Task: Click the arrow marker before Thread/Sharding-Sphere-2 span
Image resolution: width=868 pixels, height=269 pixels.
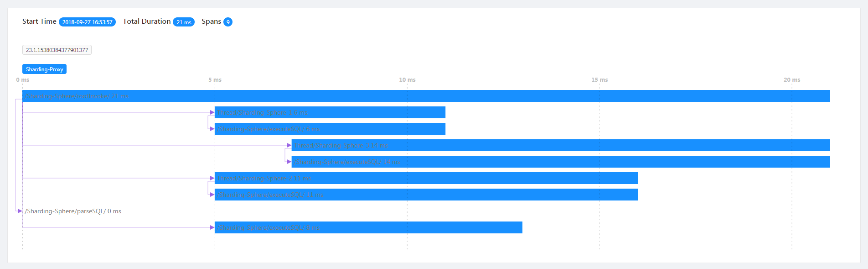Action: tap(212, 178)
